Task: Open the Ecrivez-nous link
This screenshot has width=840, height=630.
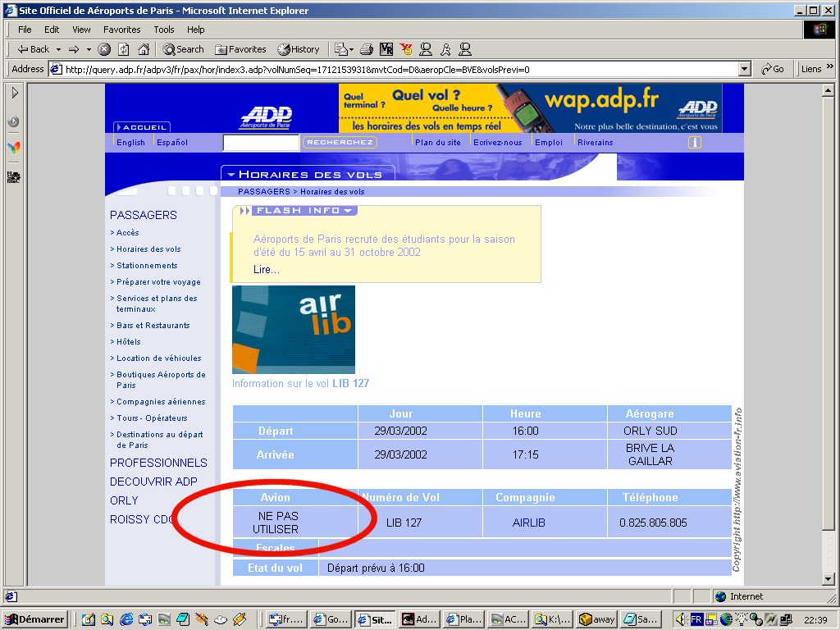Action: (497, 143)
